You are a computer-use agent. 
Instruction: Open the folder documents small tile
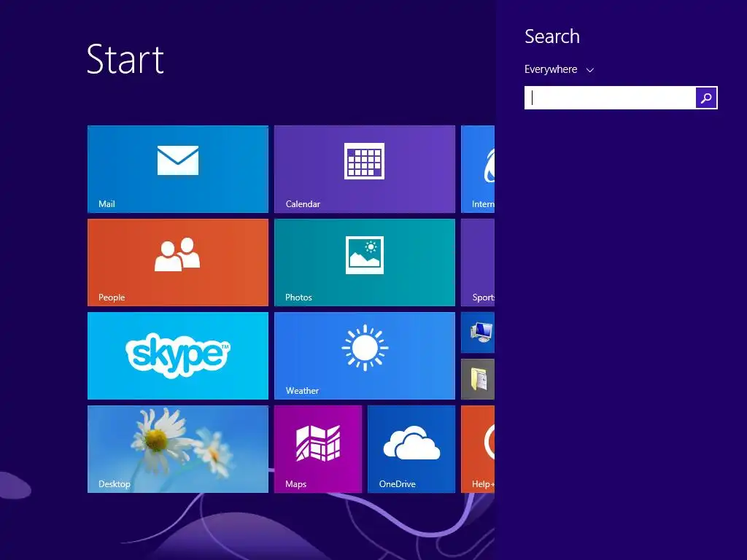tap(478, 379)
